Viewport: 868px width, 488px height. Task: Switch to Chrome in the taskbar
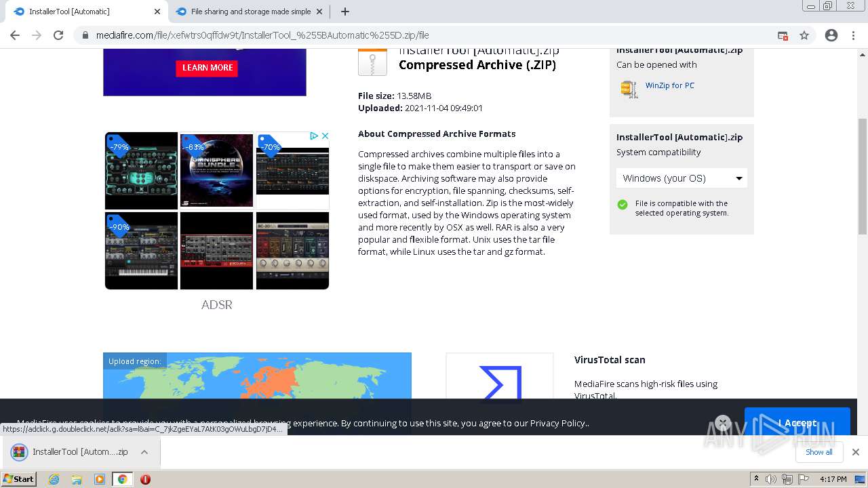pyautogui.click(x=122, y=479)
